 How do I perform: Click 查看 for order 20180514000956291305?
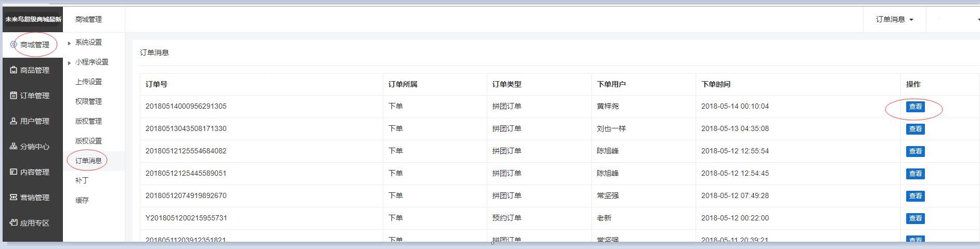click(915, 107)
